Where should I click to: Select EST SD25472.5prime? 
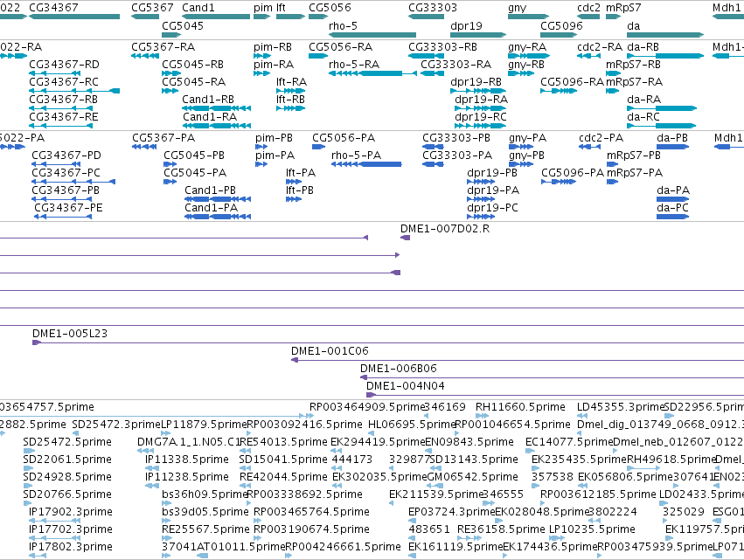(x=29, y=451)
